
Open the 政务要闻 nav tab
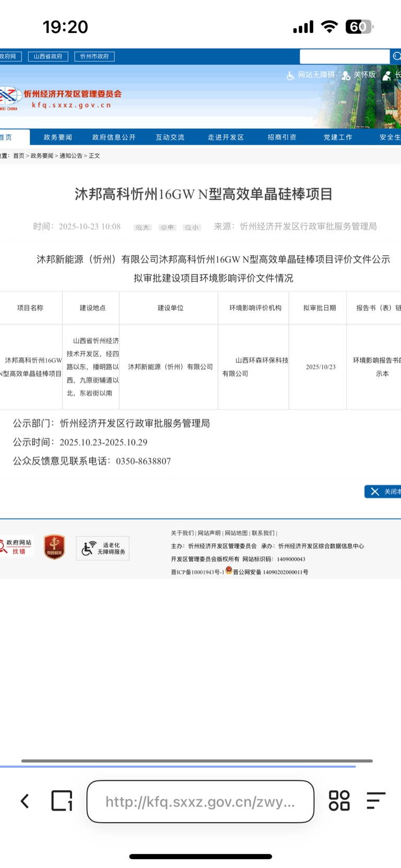pos(58,137)
